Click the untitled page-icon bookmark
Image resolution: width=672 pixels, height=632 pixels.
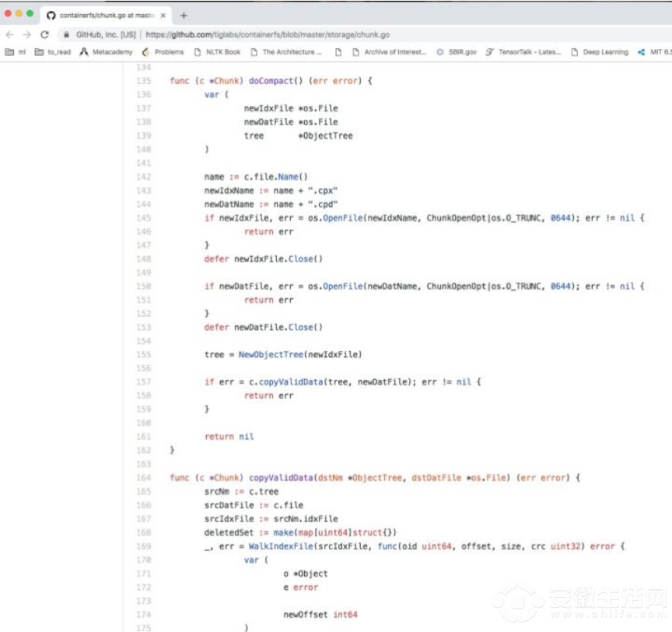point(338,52)
